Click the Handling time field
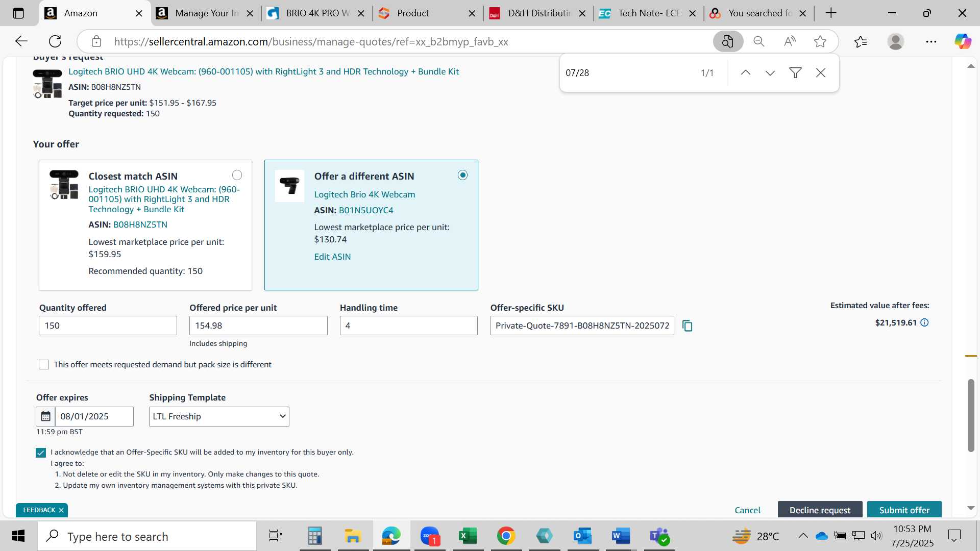The height and width of the screenshot is (551, 980). pyautogui.click(x=408, y=325)
